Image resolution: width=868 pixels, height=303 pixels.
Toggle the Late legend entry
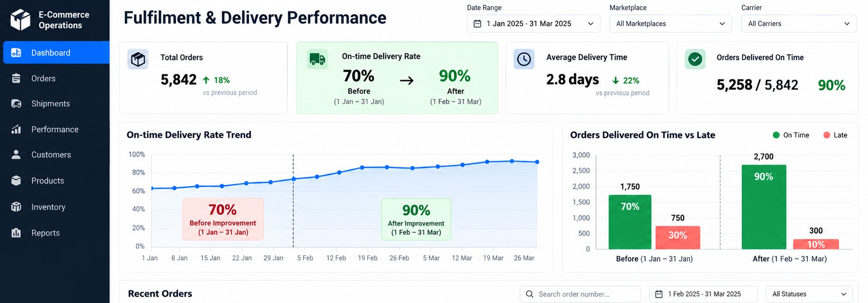[x=835, y=135]
